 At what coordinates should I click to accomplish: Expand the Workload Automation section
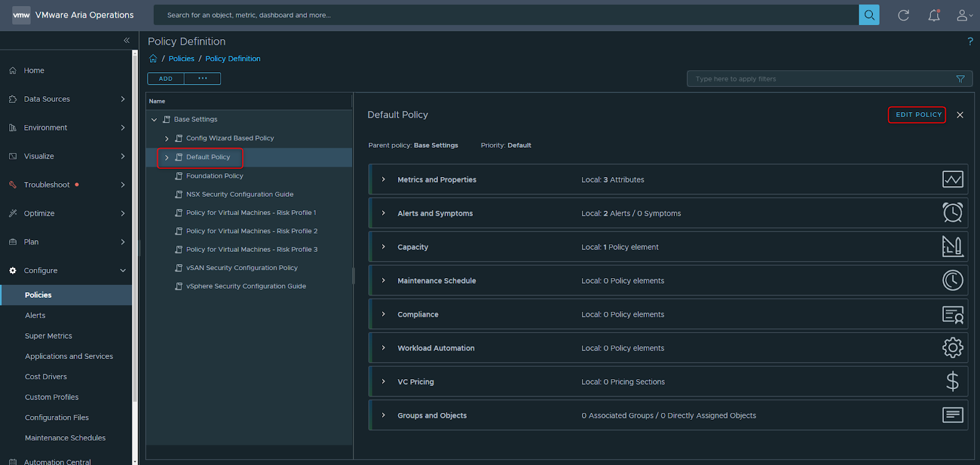(383, 348)
